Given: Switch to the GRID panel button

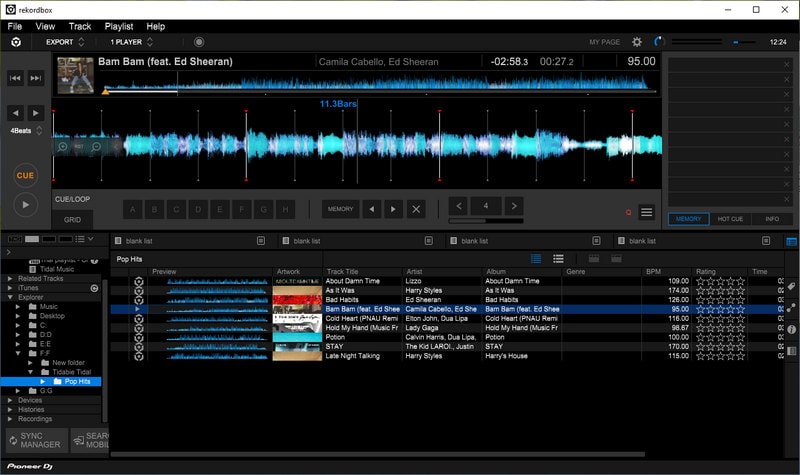Looking at the screenshot, I should (x=72, y=220).
